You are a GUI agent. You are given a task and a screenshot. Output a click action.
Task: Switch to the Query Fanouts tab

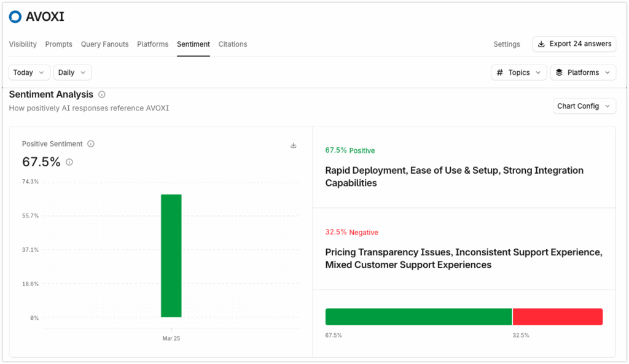(104, 44)
